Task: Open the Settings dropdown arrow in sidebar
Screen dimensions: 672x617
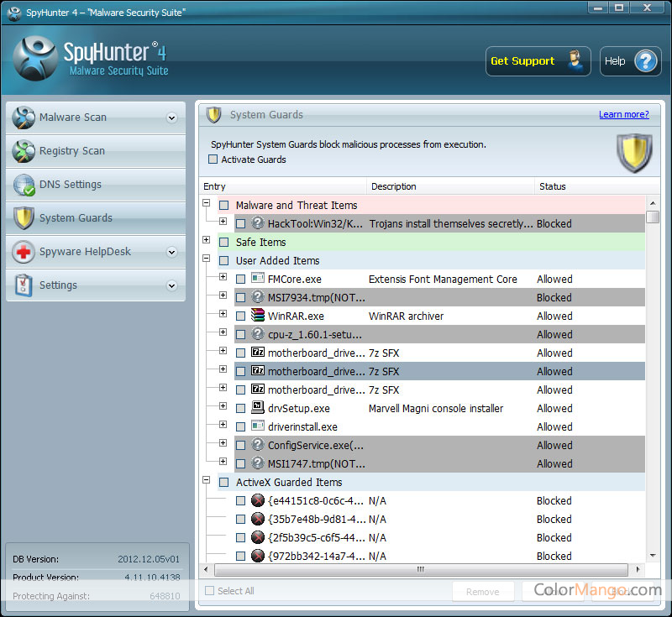Action: 172,285
